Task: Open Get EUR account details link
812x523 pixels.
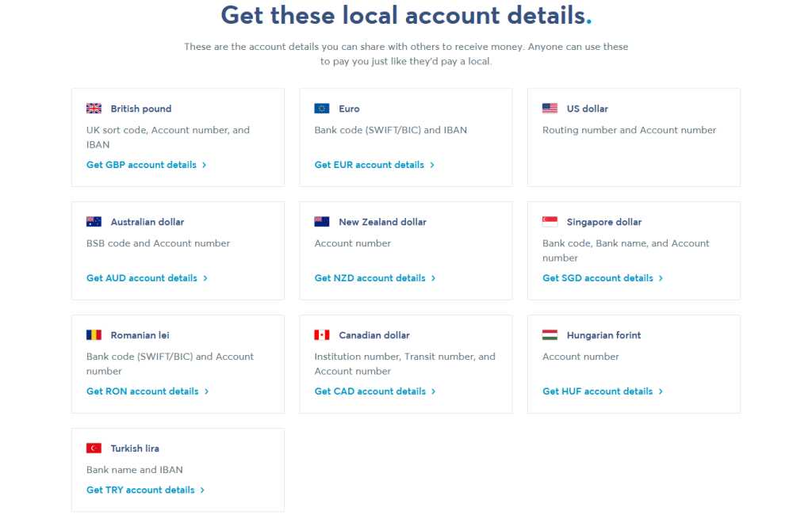Action: tap(369, 165)
